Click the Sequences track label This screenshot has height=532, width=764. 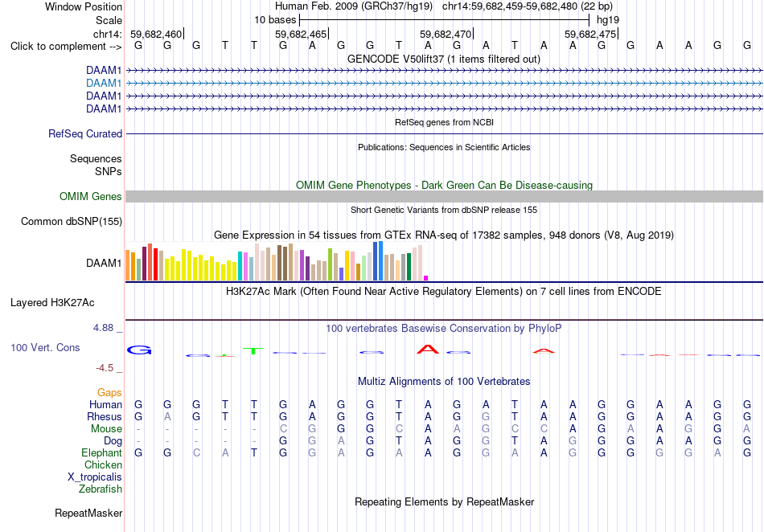[96, 158]
